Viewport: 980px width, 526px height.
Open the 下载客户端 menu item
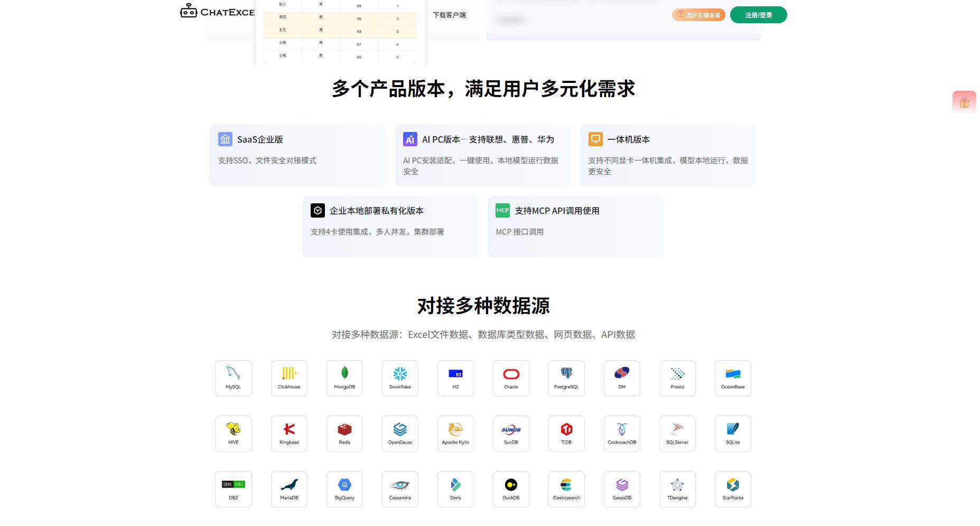(449, 15)
